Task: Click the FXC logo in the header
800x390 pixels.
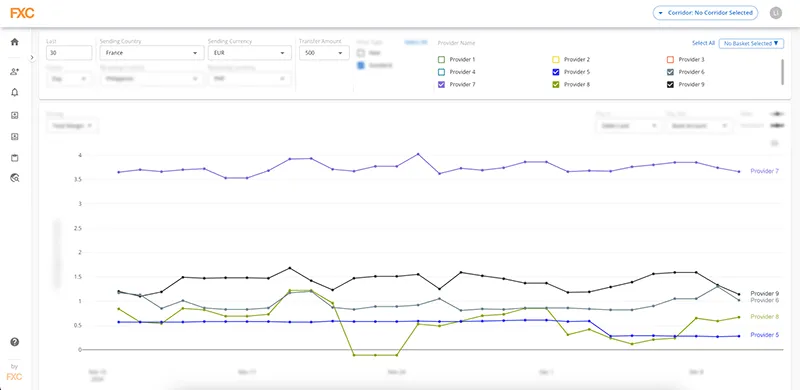Action: [22, 13]
